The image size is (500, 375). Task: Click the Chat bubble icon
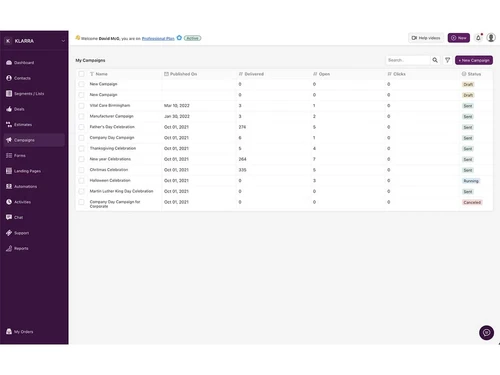click(x=9, y=217)
